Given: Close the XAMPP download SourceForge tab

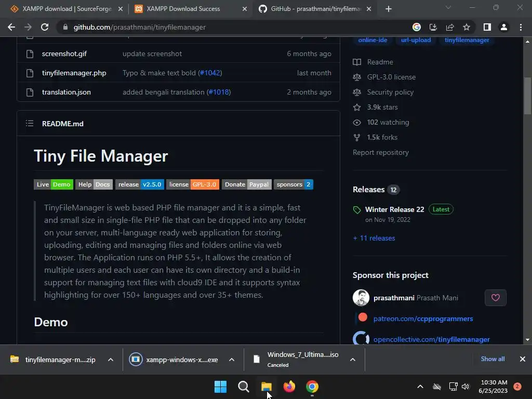Looking at the screenshot, I should [120, 9].
